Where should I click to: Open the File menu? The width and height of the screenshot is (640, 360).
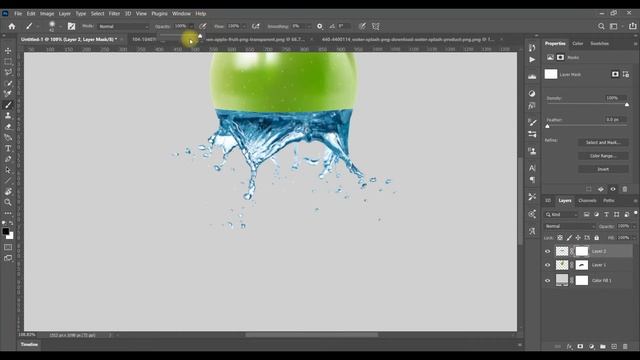(18, 13)
